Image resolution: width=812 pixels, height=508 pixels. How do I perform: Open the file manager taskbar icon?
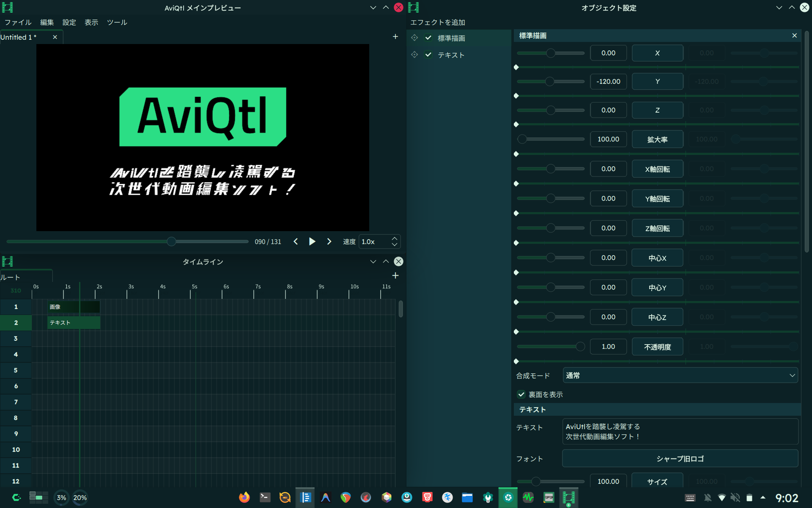pyautogui.click(x=467, y=497)
